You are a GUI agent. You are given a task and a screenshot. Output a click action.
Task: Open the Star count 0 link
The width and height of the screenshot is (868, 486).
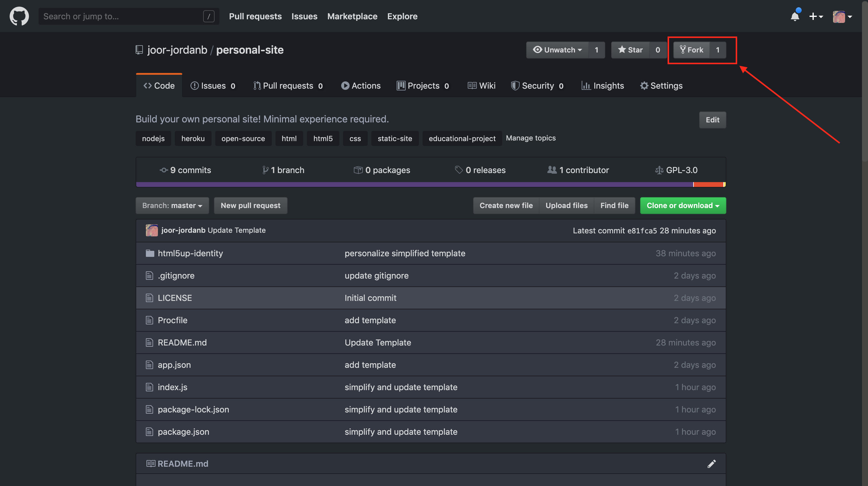658,50
